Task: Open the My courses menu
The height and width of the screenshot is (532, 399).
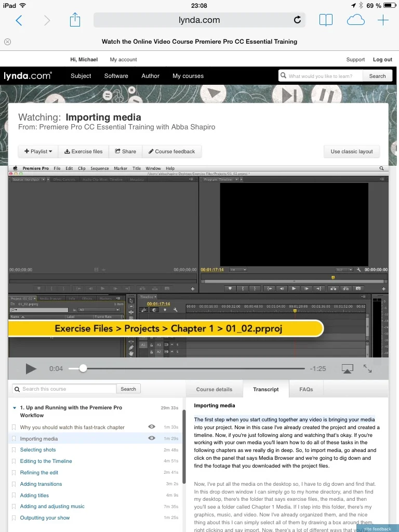Action: pos(188,76)
